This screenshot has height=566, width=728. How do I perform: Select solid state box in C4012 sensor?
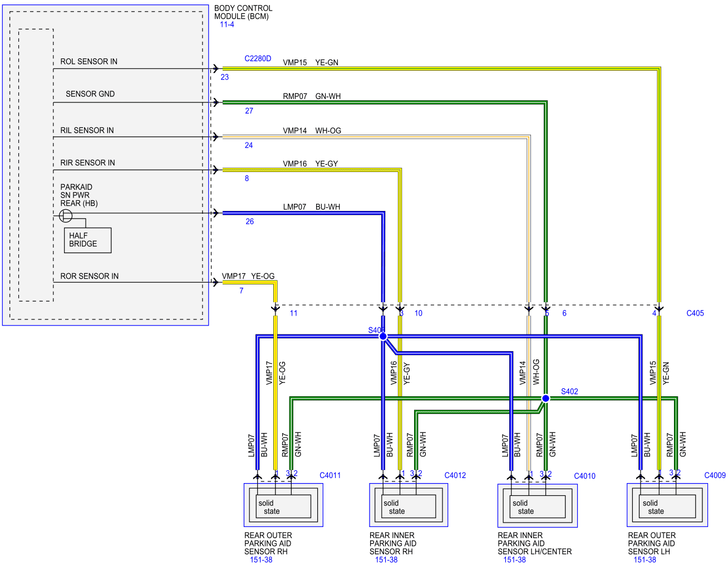pyautogui.click(x=409, y=506)
